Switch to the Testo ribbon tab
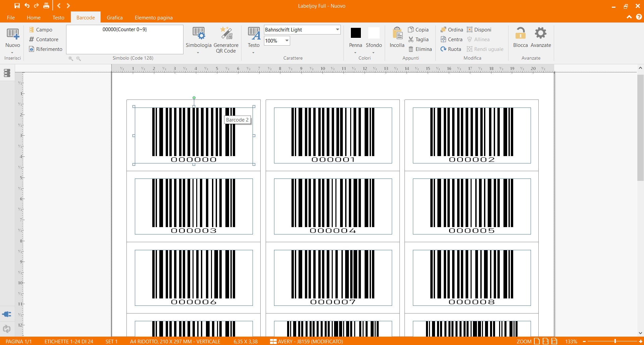The height and width of the screenshot is (345, 644). (x=58, y=17)
